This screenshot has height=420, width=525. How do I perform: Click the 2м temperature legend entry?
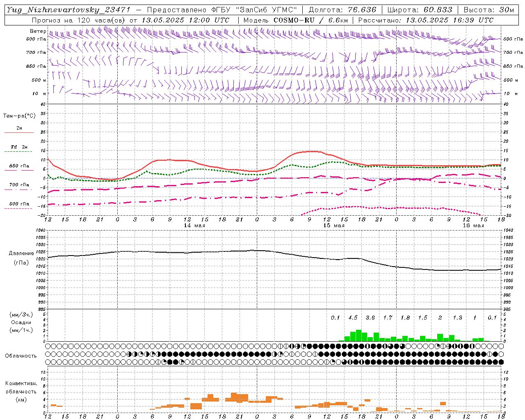click(19, 128)
